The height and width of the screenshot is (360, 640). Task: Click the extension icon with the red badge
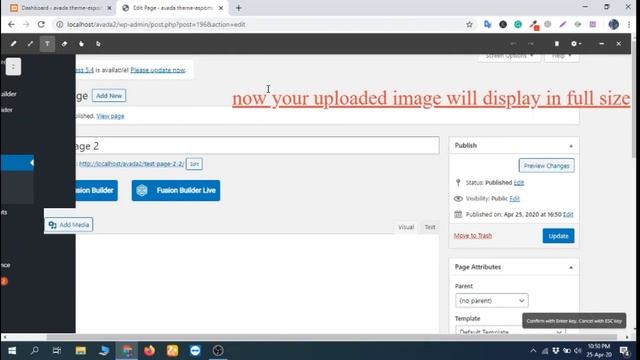[534, 25]
